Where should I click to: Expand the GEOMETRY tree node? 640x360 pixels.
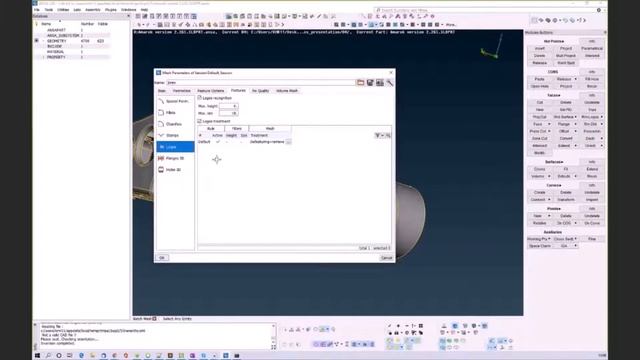[x=43, y=41]
